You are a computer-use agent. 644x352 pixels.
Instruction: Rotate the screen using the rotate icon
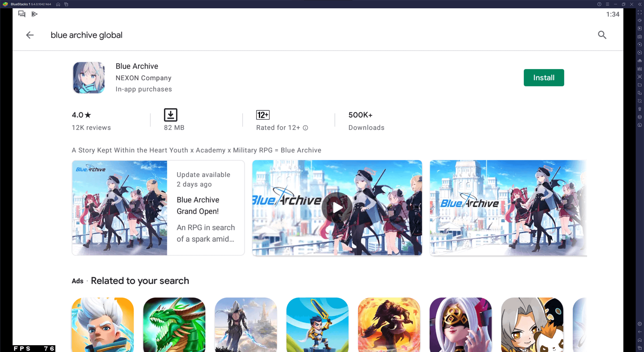click(x=640, y=101)
